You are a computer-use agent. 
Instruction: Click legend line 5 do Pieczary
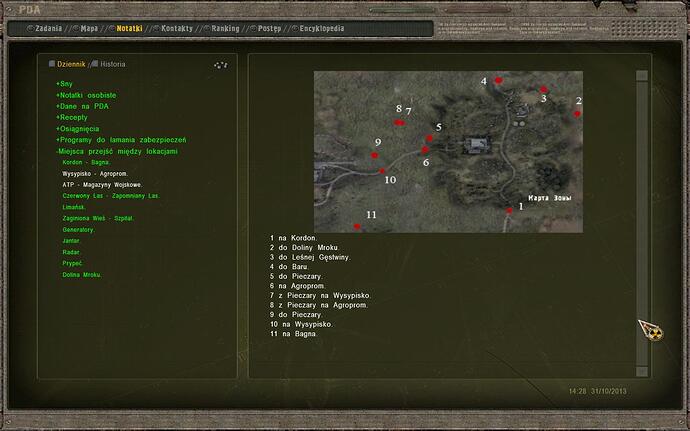tap(296, 276)
